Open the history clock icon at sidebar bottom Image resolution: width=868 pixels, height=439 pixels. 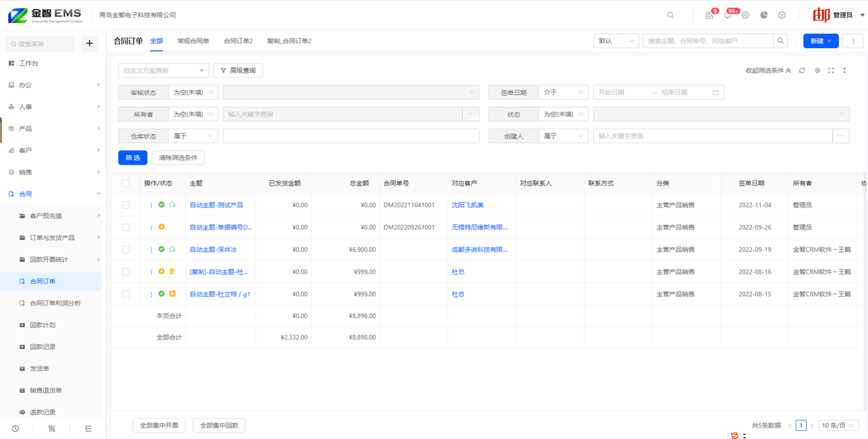(x=15, y=428)
